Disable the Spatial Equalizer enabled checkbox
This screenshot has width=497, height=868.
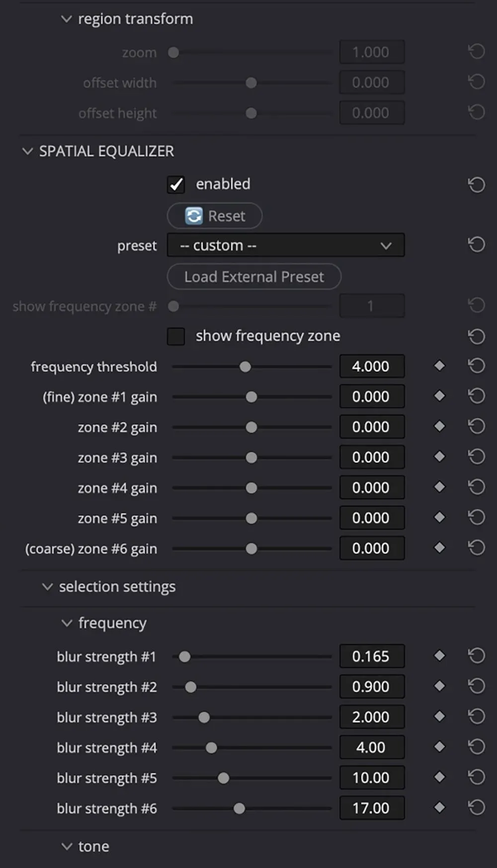(176, 185)
